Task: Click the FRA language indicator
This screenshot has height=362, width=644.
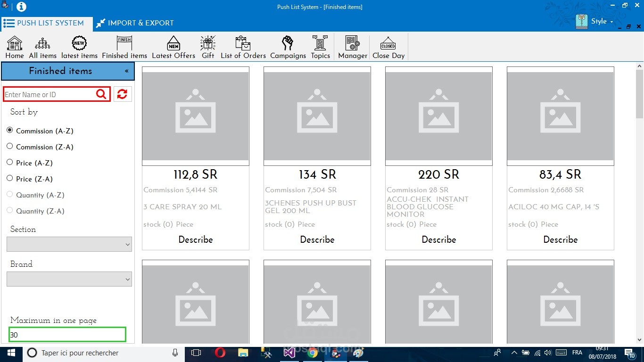Action: point(577,353)
